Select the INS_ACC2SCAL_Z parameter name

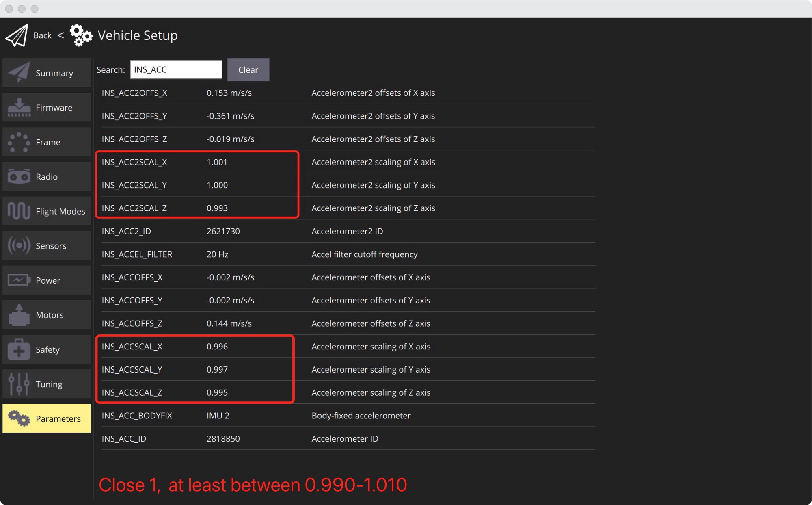(134, 208)
